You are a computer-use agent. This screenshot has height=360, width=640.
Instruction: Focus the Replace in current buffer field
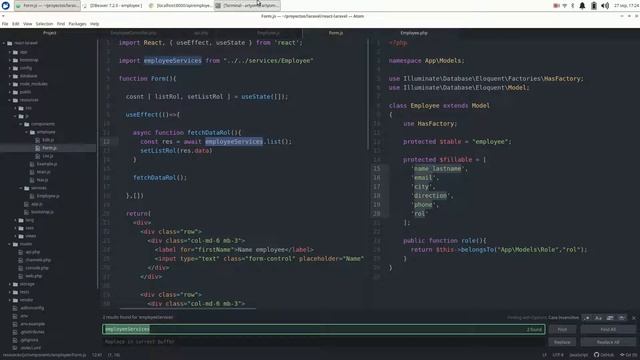(323, 342)
